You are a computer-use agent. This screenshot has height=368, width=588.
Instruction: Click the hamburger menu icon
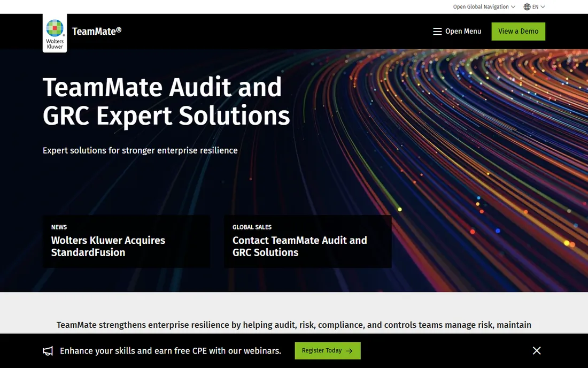437,32
